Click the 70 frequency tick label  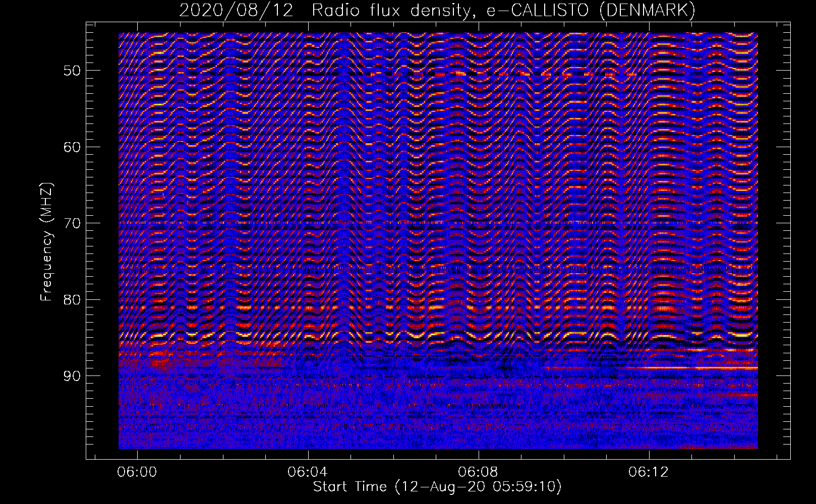coord(72,223)
